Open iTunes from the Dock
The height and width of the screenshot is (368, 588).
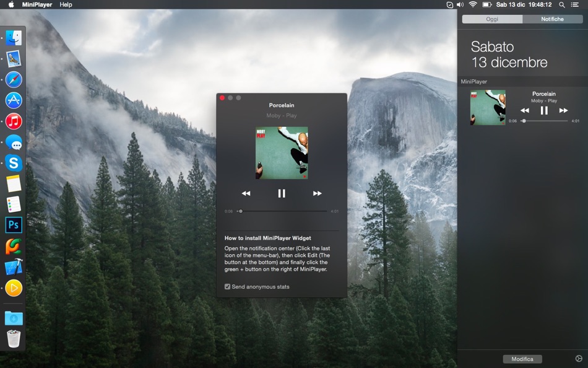[14, 121]
